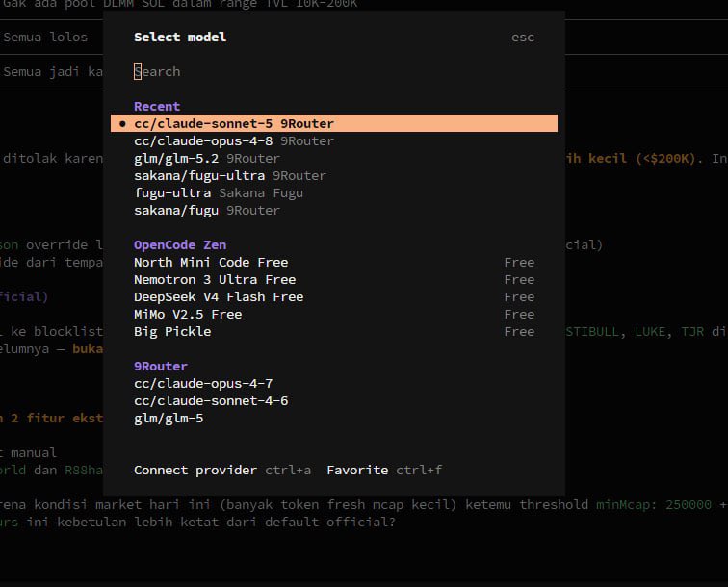This screenshot has height=587, width=728.
Task: Click the Select model title
Action: click(180, 38)
